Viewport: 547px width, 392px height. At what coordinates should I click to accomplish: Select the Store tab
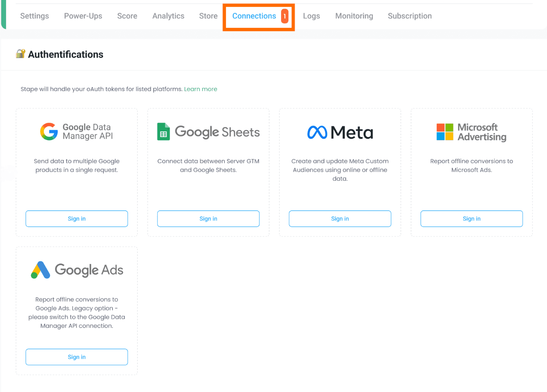pyautogui.click(x=208, y=16)
